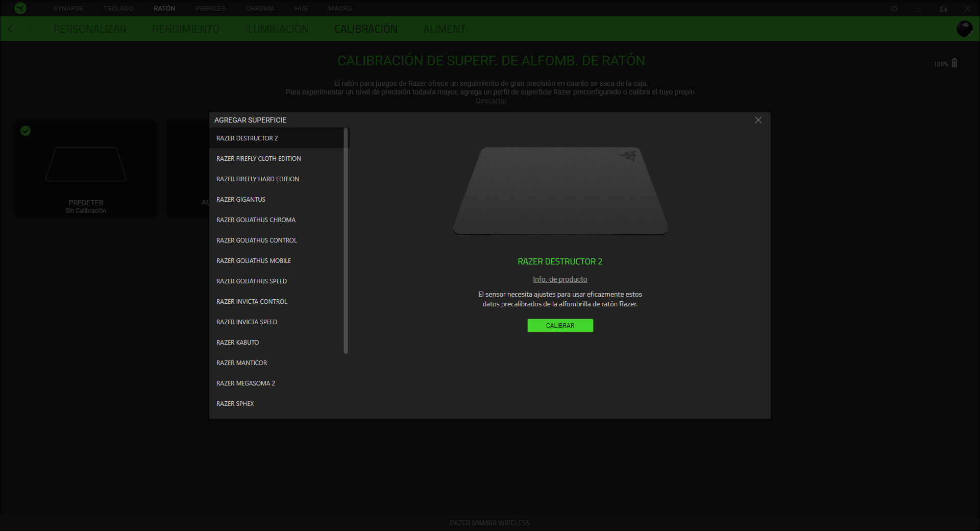
Task: Select Razer Invicta Control
Action: tap(277, 302)
